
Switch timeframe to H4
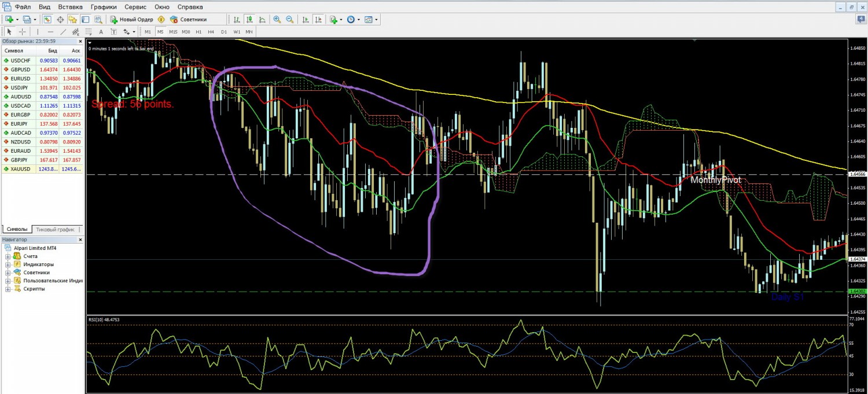(x=211, y=31)
